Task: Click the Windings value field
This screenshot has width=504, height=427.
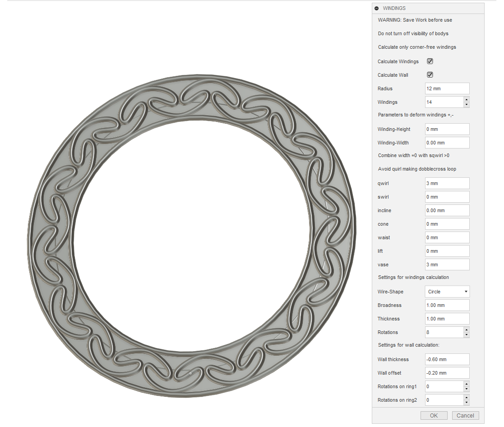Action: 444,102
